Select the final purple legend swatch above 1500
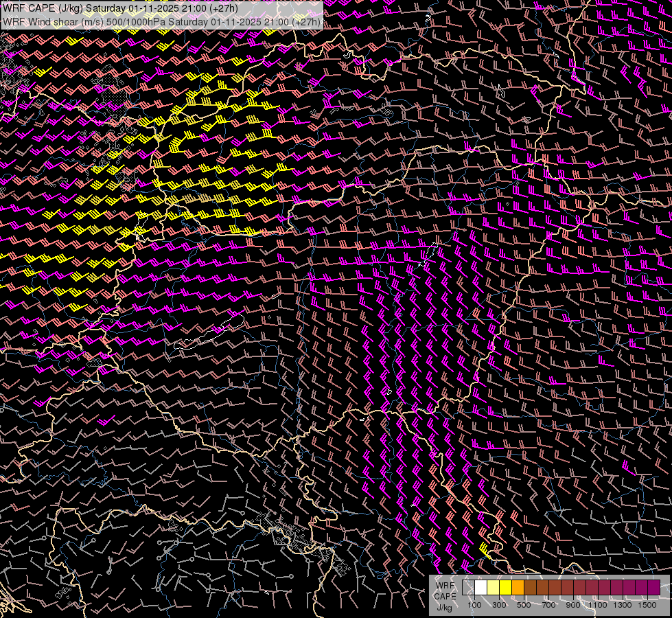Viewport: 672px width, 618px height. [654, 588]
